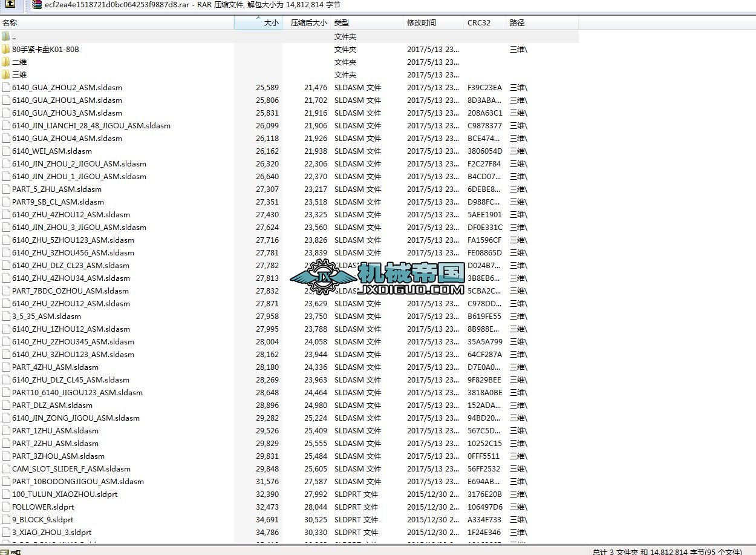This screenshot has width=756, height=555.
Task: Go up one folder level icon
Action: (10, 5)
